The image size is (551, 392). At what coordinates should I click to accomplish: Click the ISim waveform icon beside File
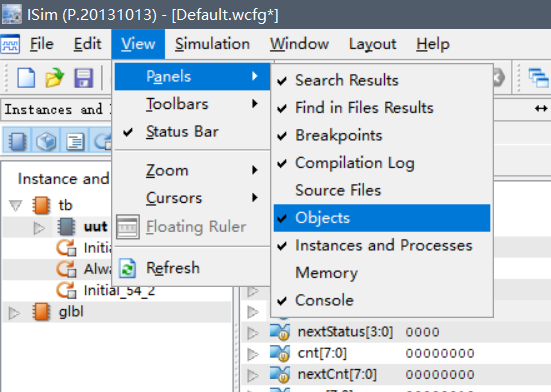[x=11, y=44]
